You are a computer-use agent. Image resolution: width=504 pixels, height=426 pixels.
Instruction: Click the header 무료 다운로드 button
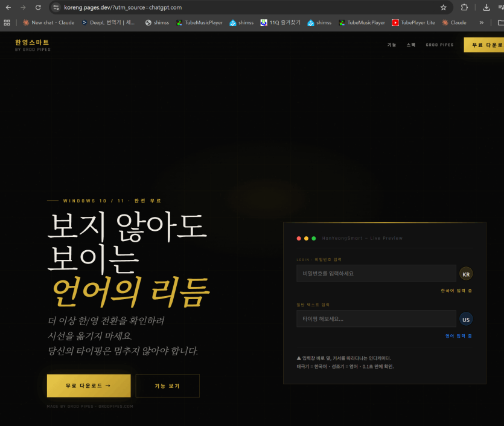tap(484, 45)
